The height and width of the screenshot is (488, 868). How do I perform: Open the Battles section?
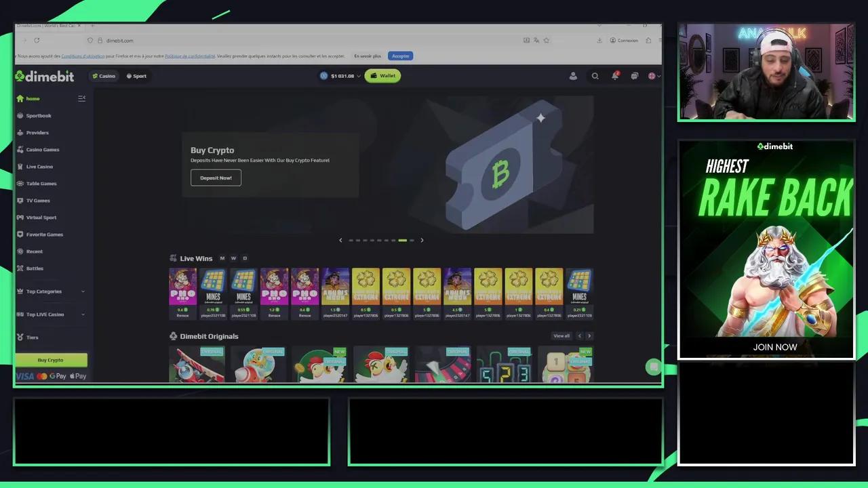click(35, 268)
